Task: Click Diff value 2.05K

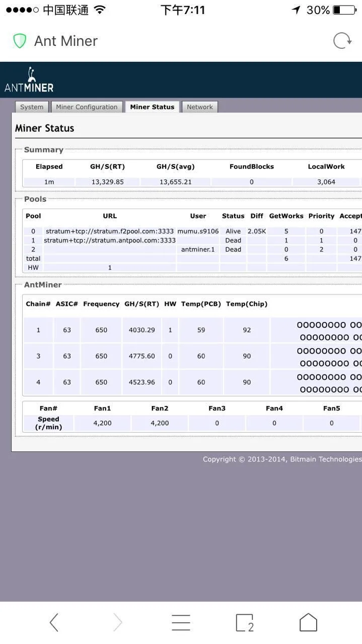Action: point(257,231)
